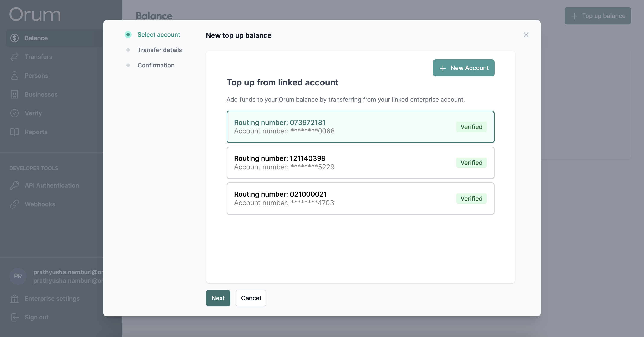Click the Select account step indicator dot
This screenshot has height=337, width=644.
point(128,35)
